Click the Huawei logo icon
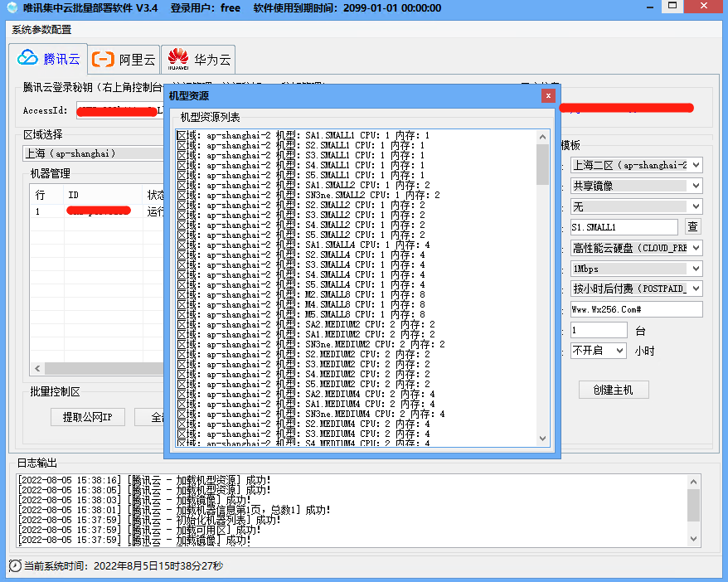728x582 pixels. point(178,59)
